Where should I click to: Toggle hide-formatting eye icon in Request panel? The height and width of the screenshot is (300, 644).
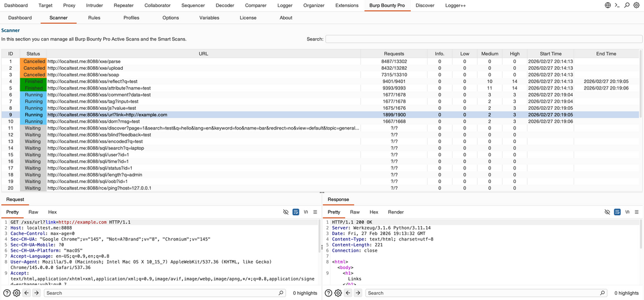(286, 212)
